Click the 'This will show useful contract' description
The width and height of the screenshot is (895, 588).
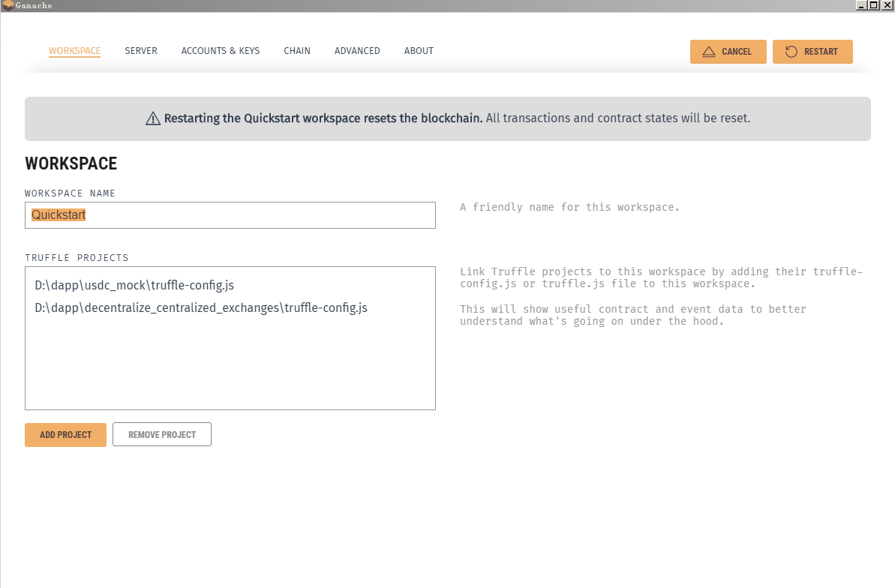point(633,315)
